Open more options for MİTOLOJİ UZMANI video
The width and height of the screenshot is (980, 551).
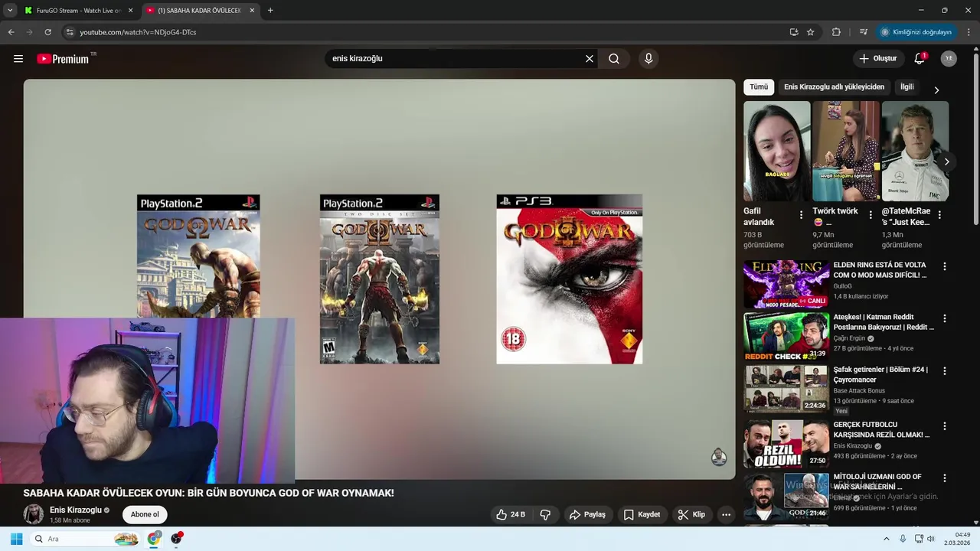click(x=945, y=478)
